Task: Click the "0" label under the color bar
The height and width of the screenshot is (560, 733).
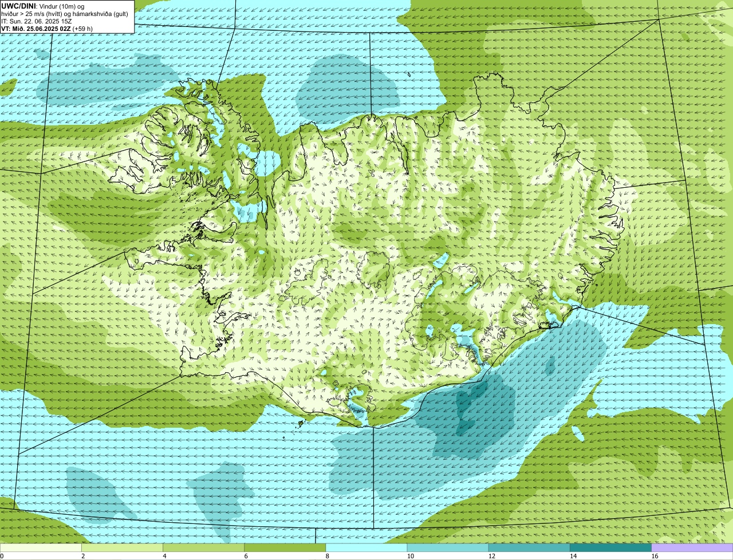Action: coord(2,556)
